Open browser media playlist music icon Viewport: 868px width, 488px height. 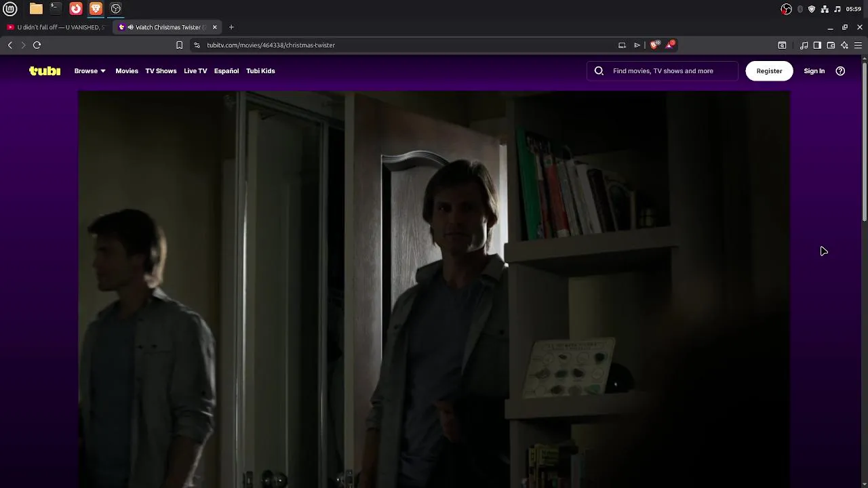point(804,45)
